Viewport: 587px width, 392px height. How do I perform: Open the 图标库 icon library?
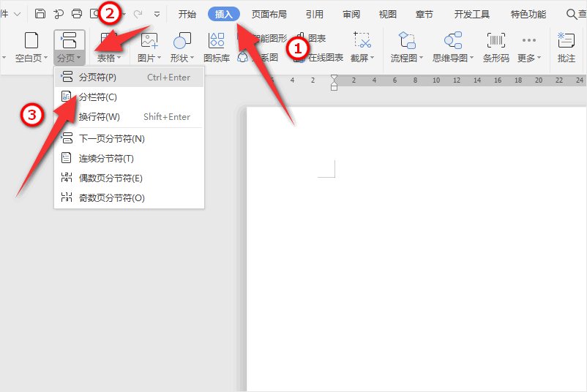217,47
